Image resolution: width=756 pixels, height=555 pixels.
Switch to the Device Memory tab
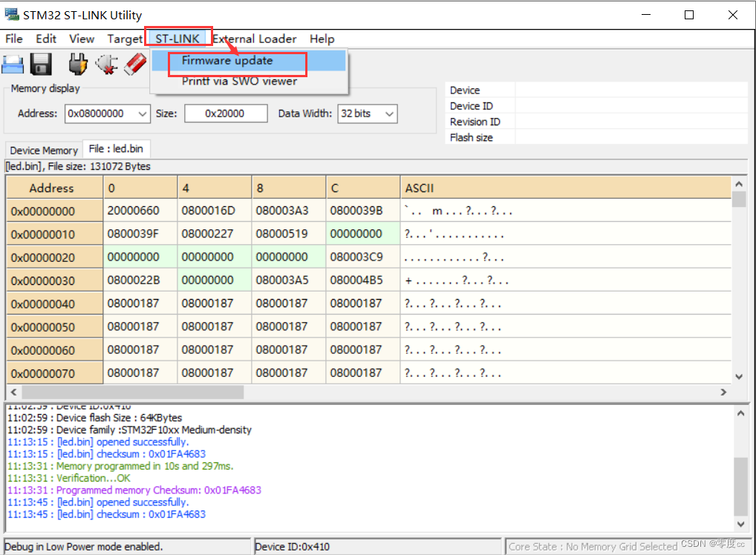43,150
